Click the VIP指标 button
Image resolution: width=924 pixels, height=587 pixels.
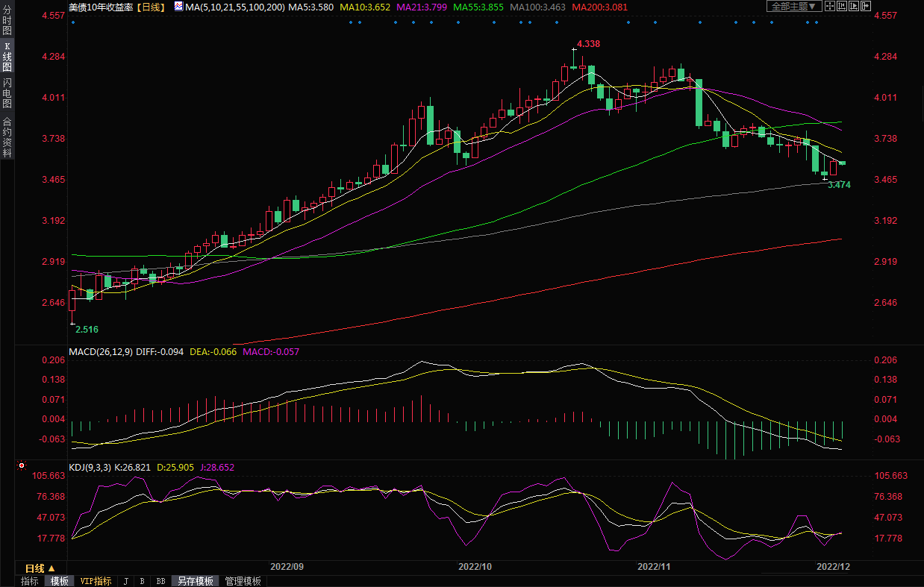click(x=96, y=581)
